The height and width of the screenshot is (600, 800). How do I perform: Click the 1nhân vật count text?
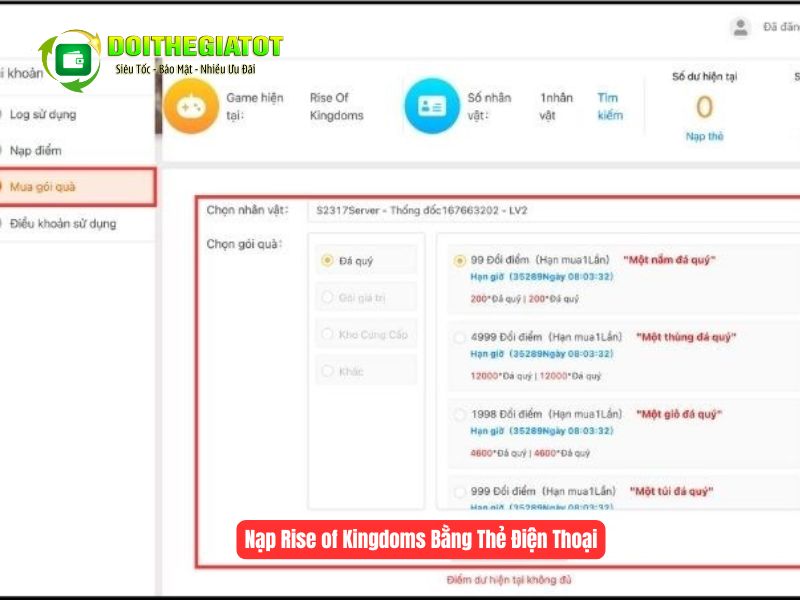click(556, 106)
